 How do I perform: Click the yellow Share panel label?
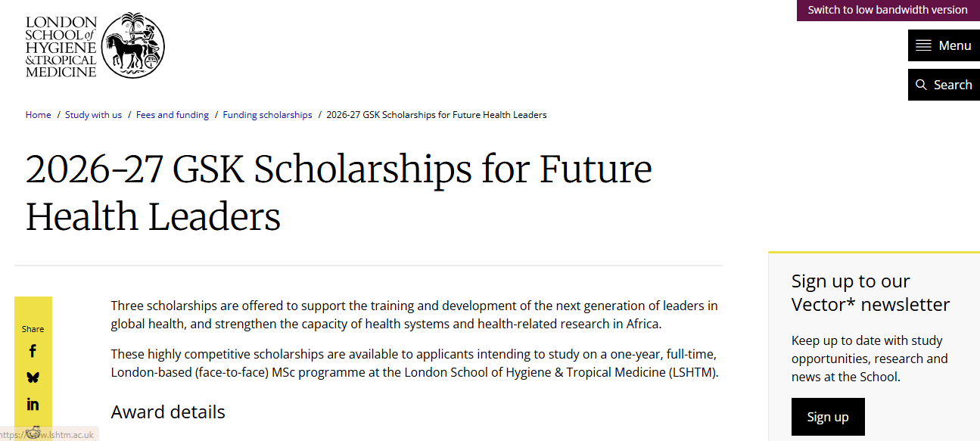[x=33, y=328]
